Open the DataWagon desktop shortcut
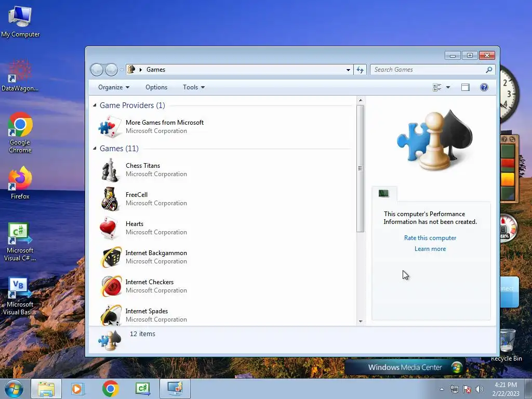The width and height of the screenshot is (532, 399). pyautogui.click(x=20, y=75)
